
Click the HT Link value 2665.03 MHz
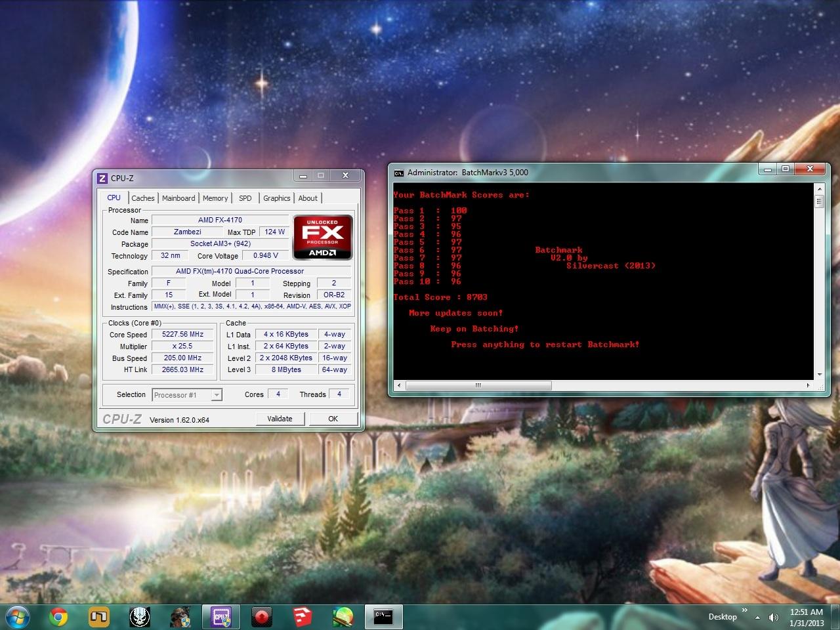[182, 369]
